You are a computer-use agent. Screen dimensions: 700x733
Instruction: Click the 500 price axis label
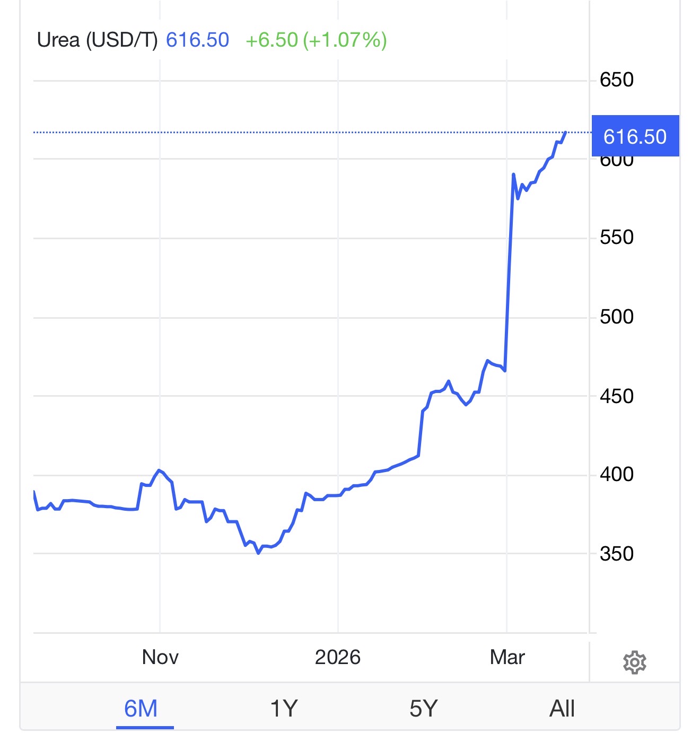pyautogui.click(x=616, y=317)
